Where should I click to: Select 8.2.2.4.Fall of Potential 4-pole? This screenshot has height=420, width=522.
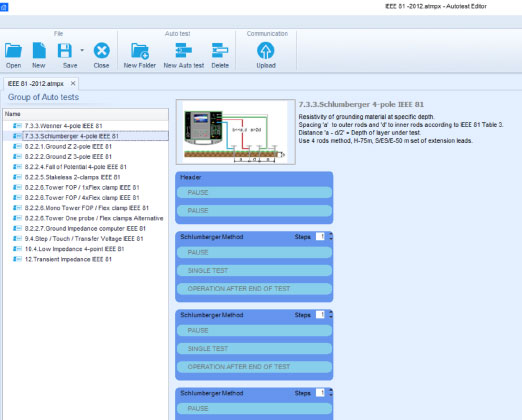pos(75,167)
